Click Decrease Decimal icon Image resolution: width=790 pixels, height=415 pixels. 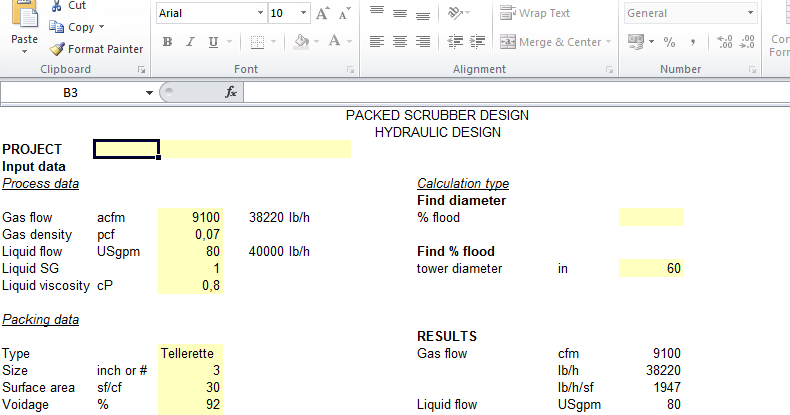click(x=747, y=42)
